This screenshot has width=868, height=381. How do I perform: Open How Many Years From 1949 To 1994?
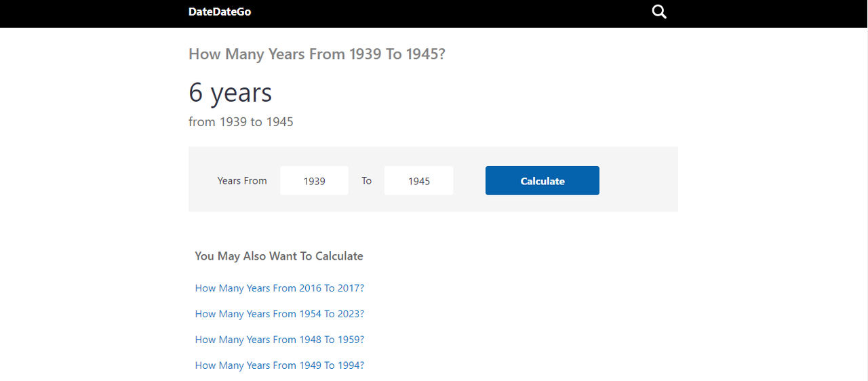coord(279,365)
